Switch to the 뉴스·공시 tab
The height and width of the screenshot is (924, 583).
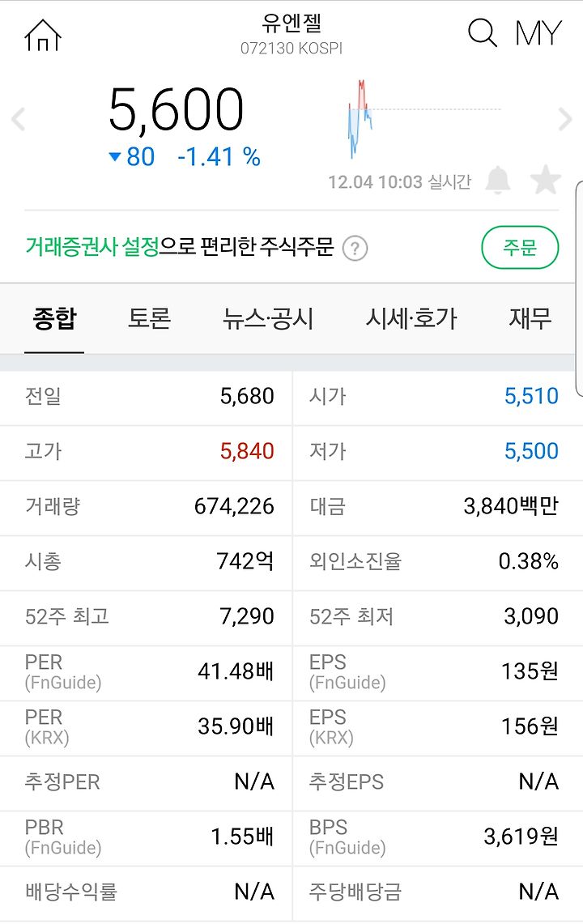tap(268, 319)
